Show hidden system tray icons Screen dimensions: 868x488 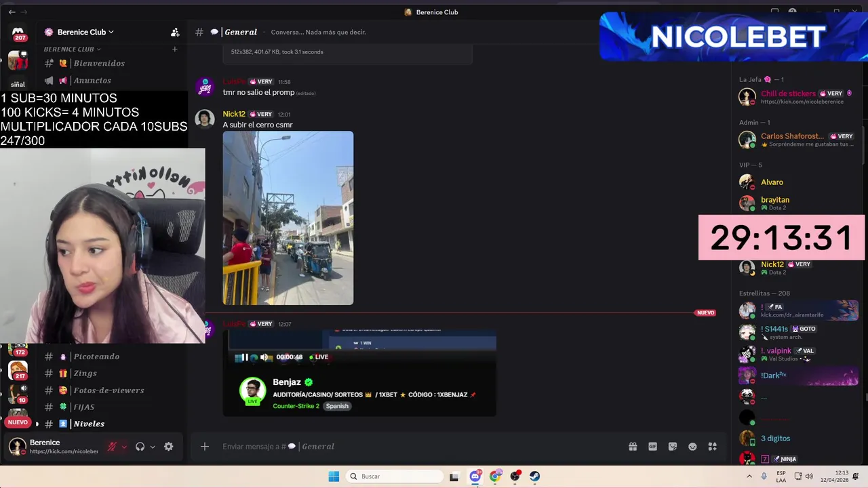[749, 476]
